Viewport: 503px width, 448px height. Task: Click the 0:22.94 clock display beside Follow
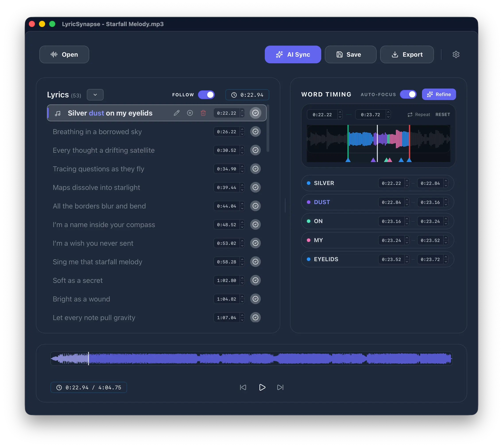[x=247, y=95]
